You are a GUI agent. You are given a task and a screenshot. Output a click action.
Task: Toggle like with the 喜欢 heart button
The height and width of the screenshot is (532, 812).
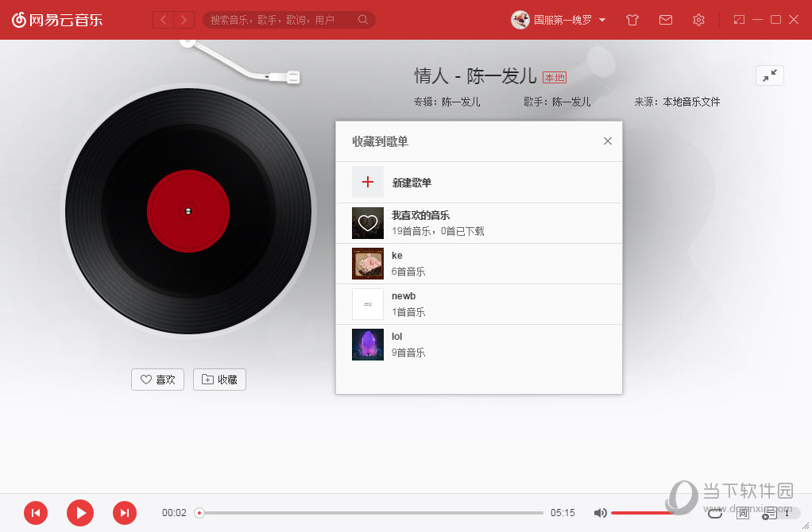[x=157, y=380]
